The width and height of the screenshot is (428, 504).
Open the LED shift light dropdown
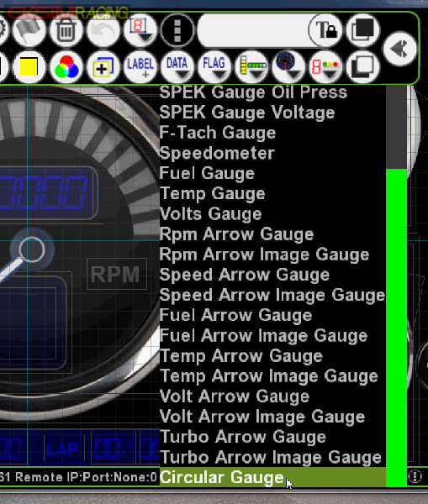(325, 67)
